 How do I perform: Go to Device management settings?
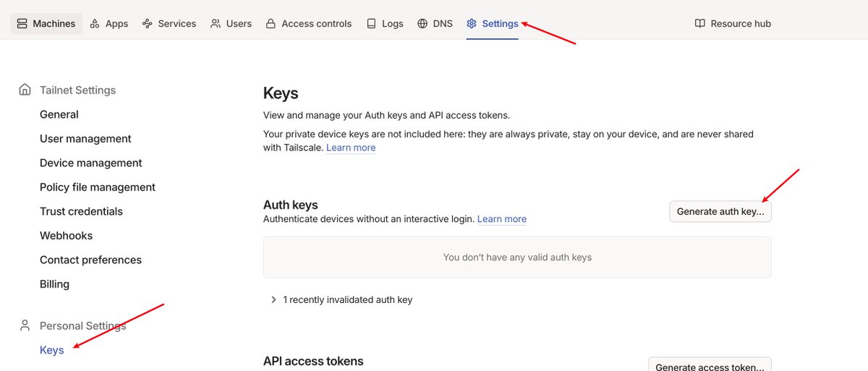coord(91,163)
